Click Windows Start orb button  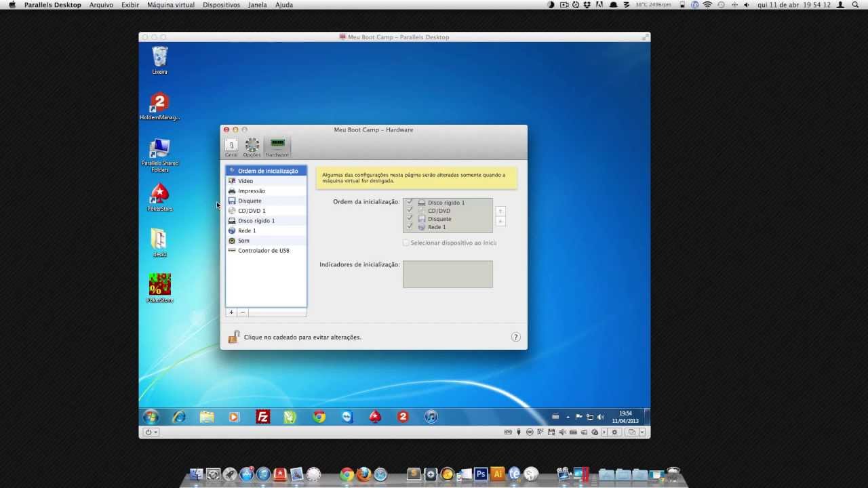(151, 417)
